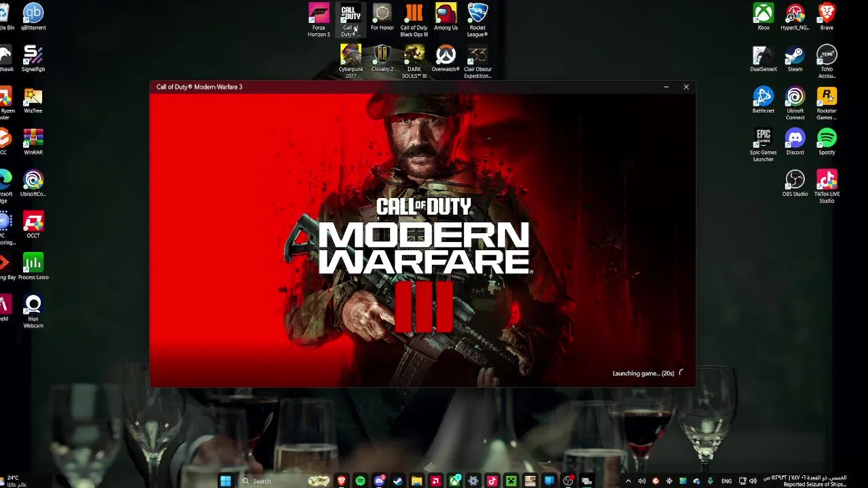This screenshot has height=488, width=868.
Task: Minimize the Call of Duty launcher window
Action: 666,87
